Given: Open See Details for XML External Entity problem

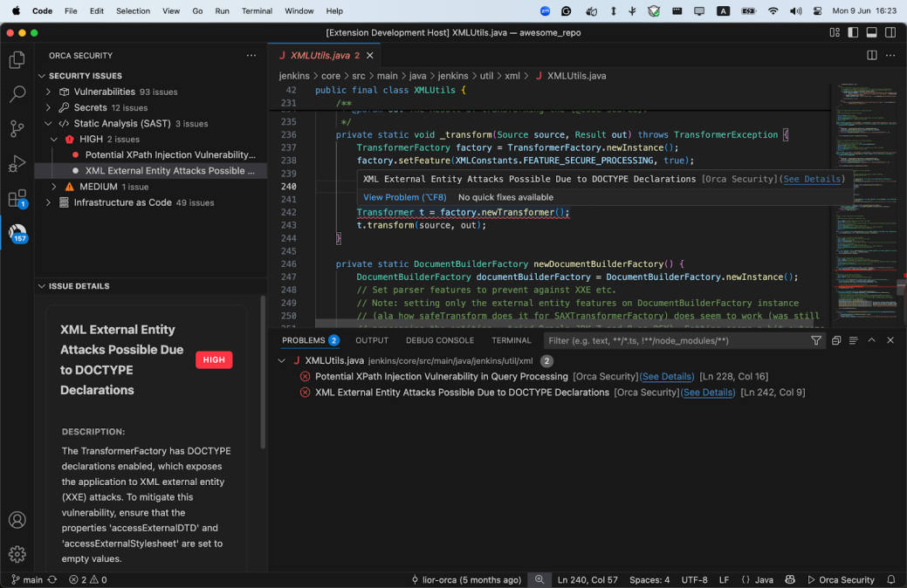Looking at the screenshot, I should (707, 393).
